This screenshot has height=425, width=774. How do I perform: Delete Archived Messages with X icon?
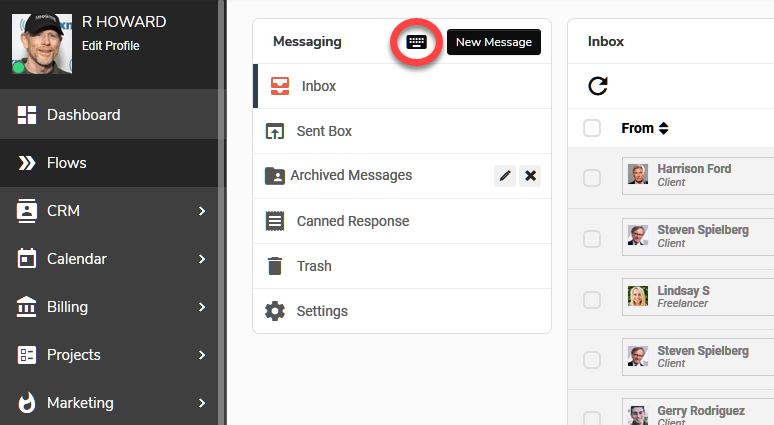coord(530,176)
